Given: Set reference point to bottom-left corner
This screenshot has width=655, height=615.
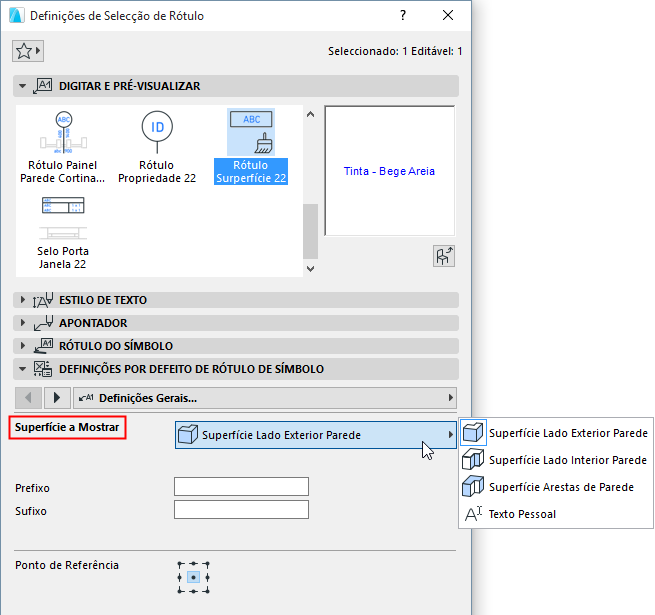Looking at the screenshot, I should click(180, 591).
